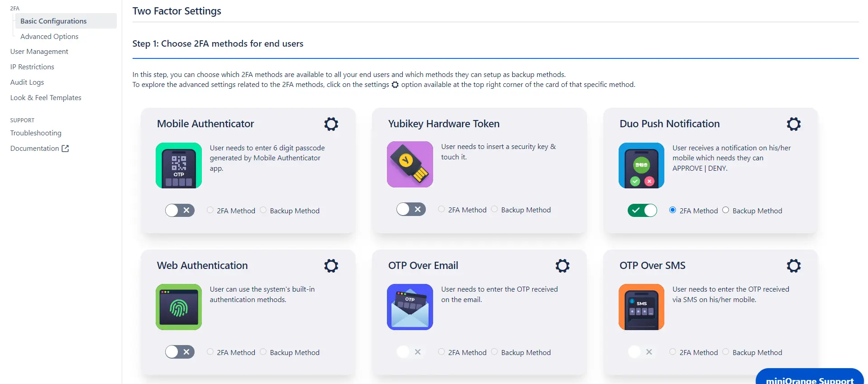Image resolution: width=868 pixels, height=384 pixels.
Task: Click the OTP Over Email envelope image
Action: coord(410,307)
